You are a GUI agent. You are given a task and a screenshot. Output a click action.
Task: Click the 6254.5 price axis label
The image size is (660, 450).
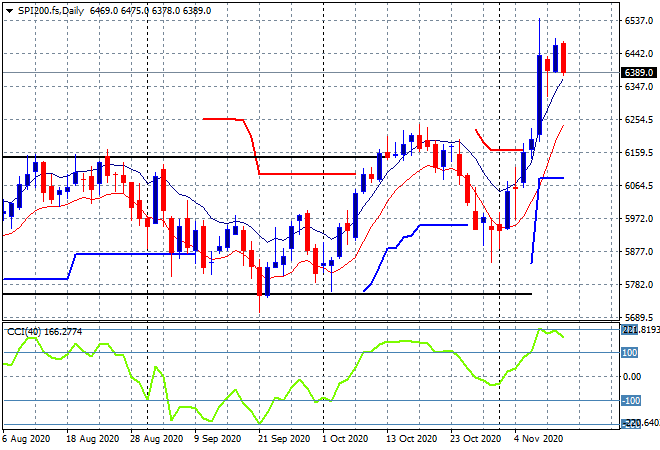[639, 120]
